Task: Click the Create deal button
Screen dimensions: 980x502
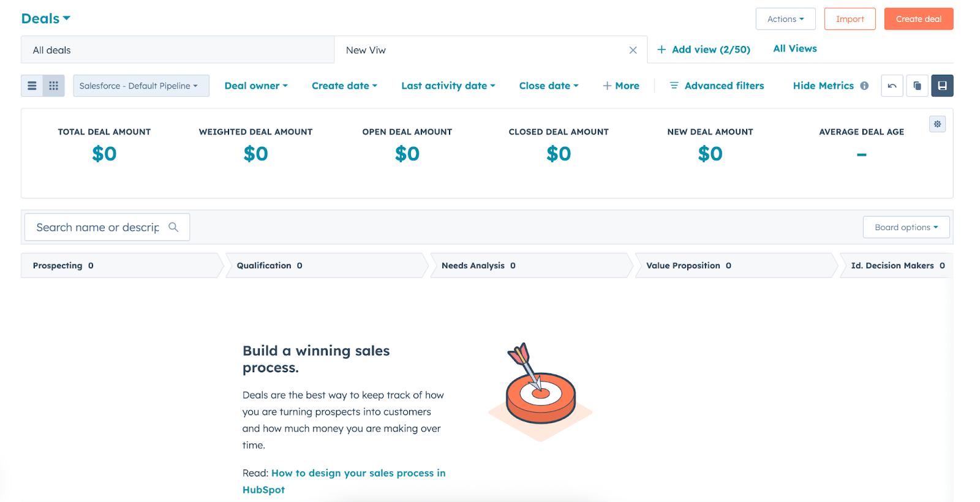Action: (918, 19)
